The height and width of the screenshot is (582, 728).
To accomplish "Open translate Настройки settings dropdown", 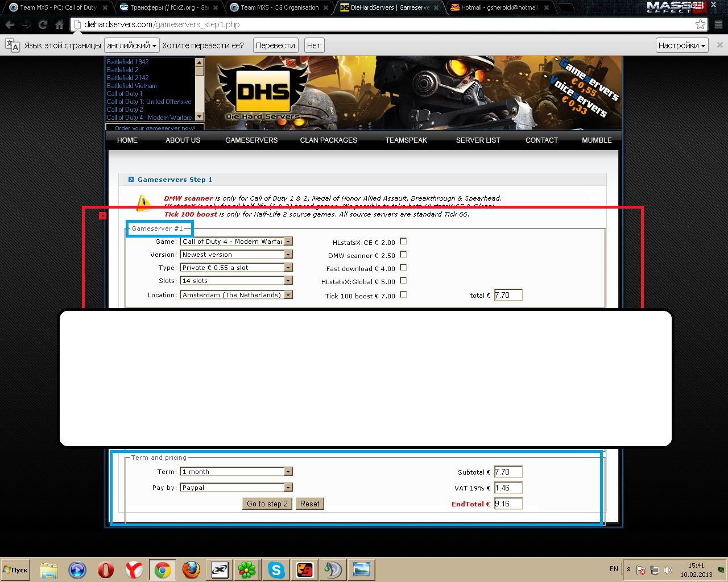I will (x=682, y=45).
